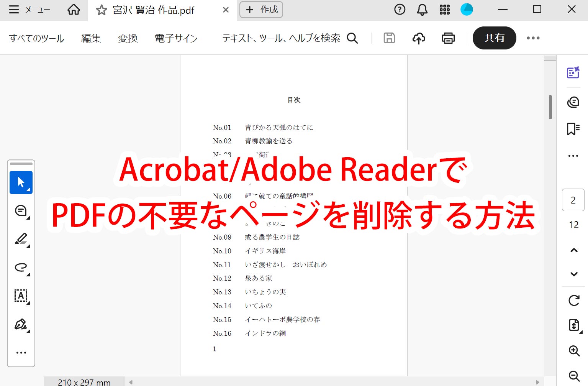The height and width of the screenshot is (386, 588).
Task: Click the 共有 share button
Action: (494, 38)
